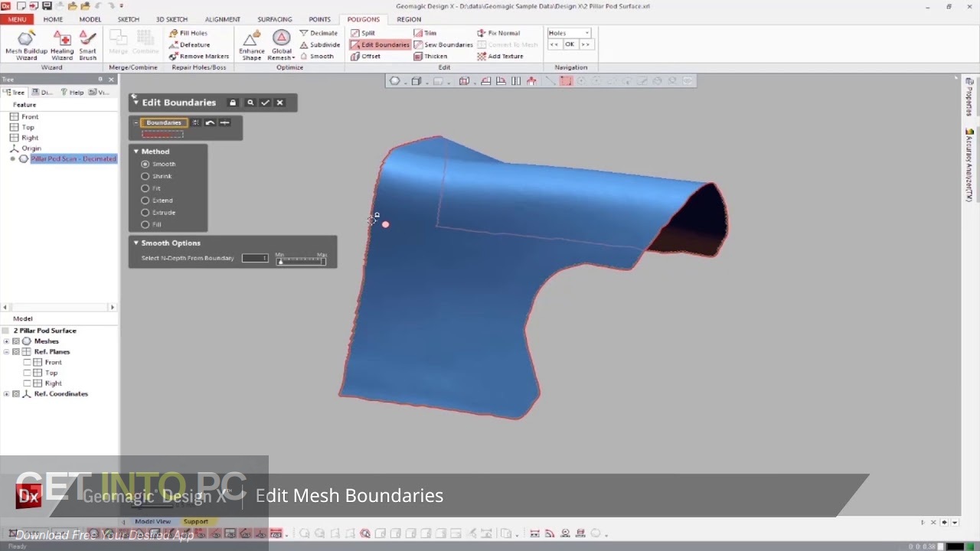980x551 pixels.
Task: Open the Thicken tool
Action: tap(430, 56)
